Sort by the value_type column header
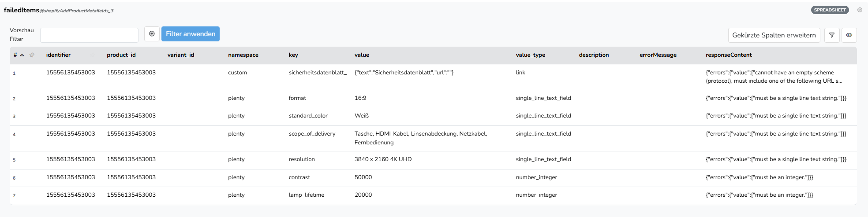This screenshot has width=868, height=217. [530, 55]
